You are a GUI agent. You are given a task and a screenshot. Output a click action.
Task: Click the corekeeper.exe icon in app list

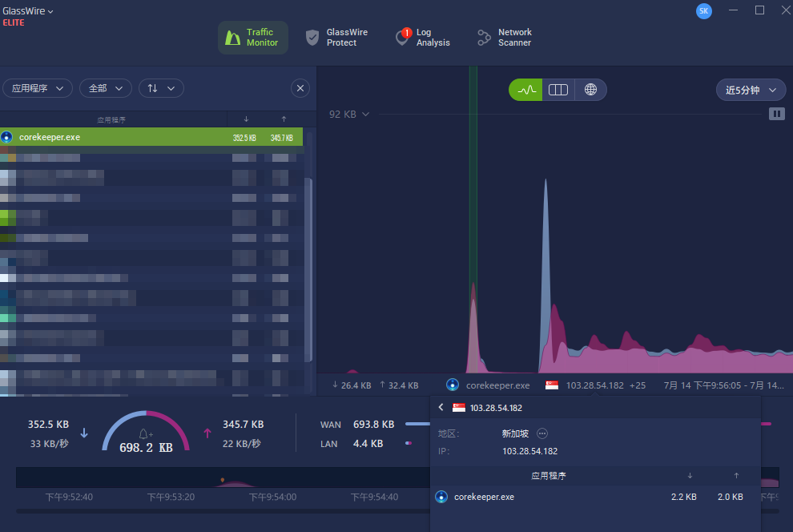(x=6, y=137)
